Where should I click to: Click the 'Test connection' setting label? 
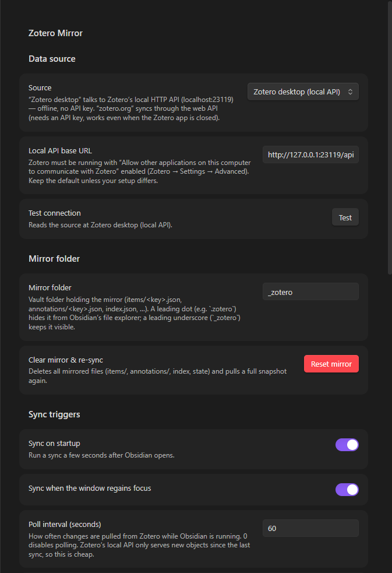(55, 213)
